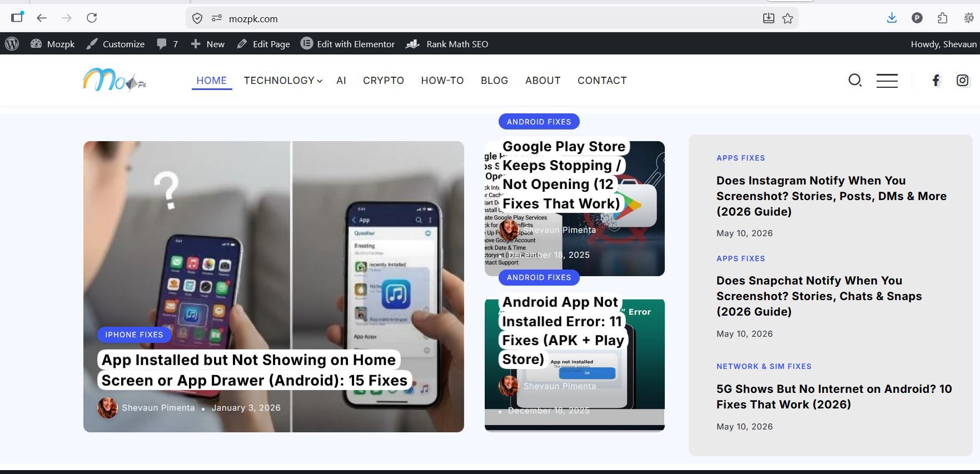The width and height of the screenshot is (980, 474).
Task: Open Does Instagram Notify When You Screenshot article
Action: (x=832, y=196)
